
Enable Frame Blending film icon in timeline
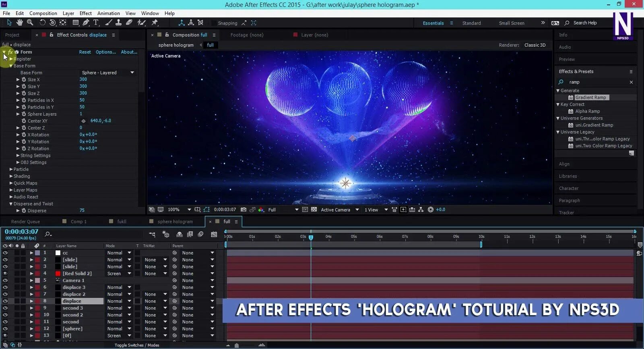coord(190,234)
